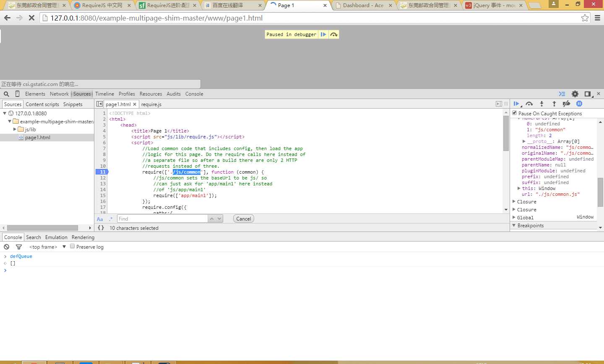Screen dimensions: 604x364
Task: Step over next function call in sidebar
Action: click(x=529, y=104)
